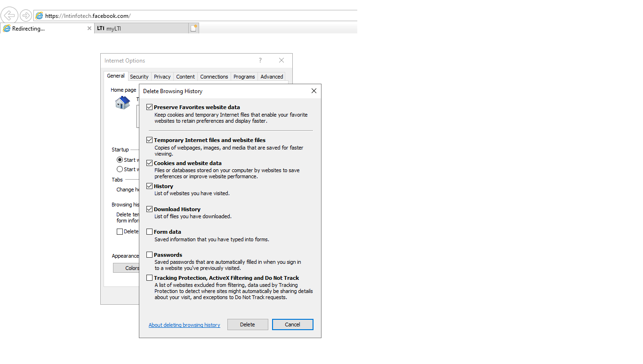Click the house Home page icon
This screenshot has height=364, width=643.
(x=122, y=102)
